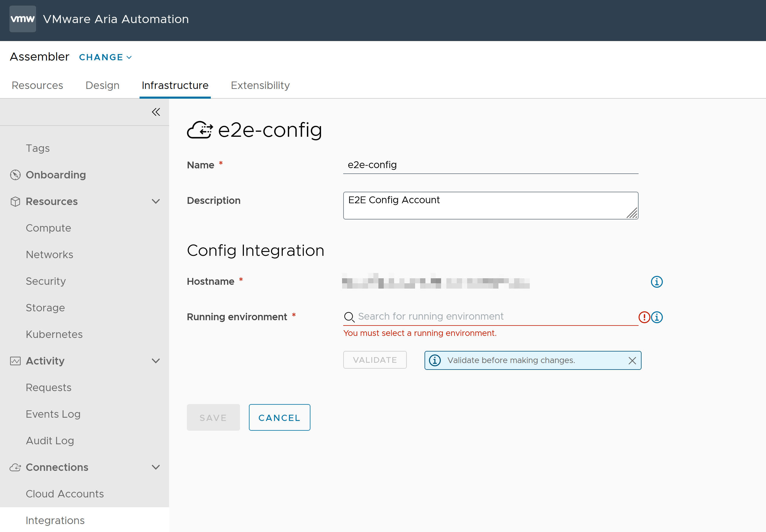Click the Onboarding sidebar icon
Viewport: 766px width, 532px height.
point(14,174)
